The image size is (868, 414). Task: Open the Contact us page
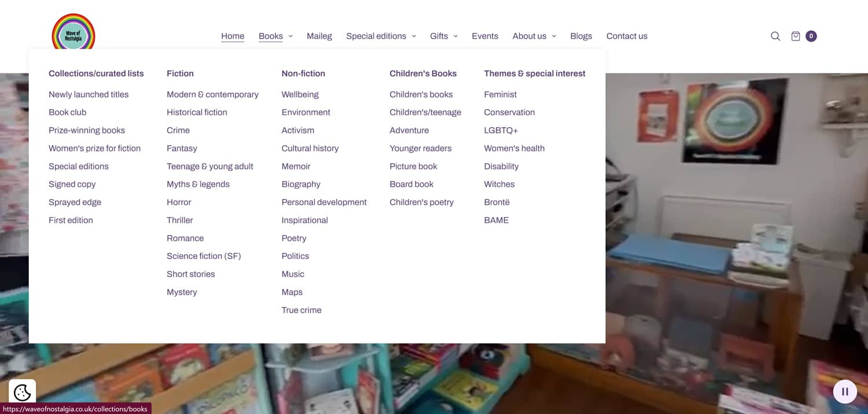(x=627, y=36)
